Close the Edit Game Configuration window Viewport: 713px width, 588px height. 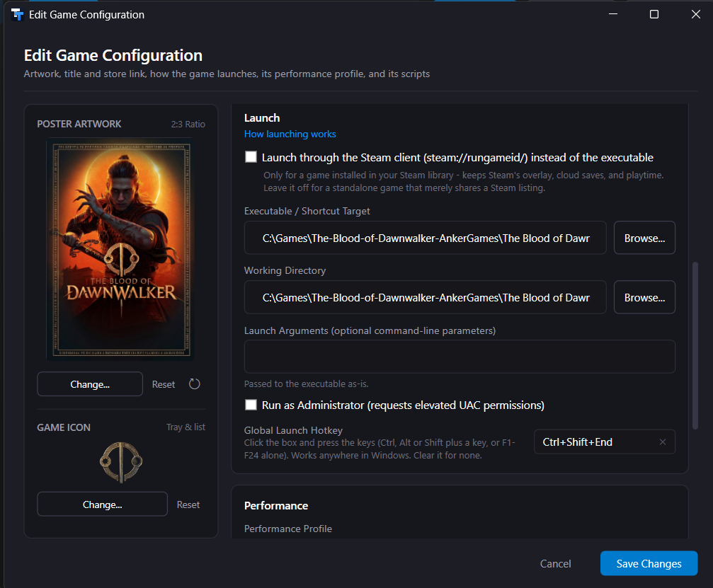pos(696,14)
